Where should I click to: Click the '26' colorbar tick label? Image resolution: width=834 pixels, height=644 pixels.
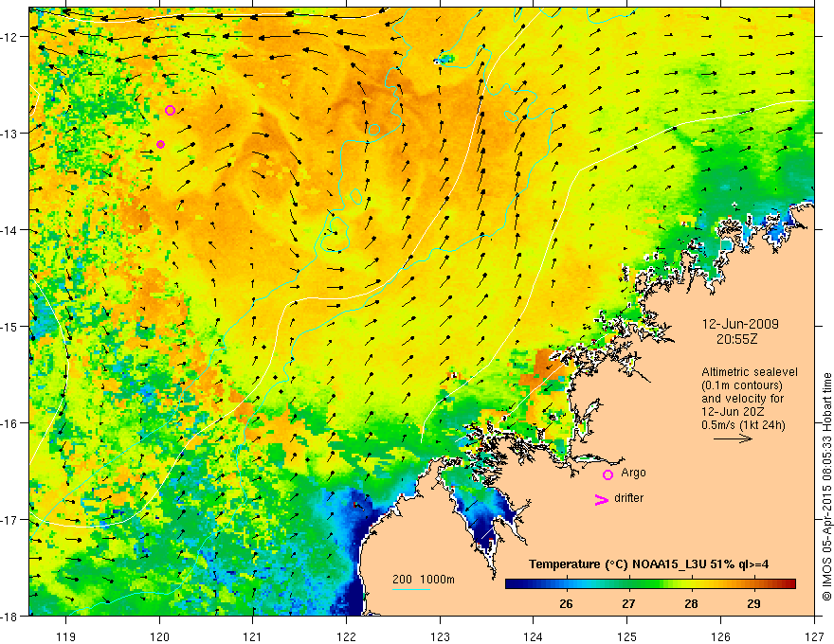[x=566, y=603]
